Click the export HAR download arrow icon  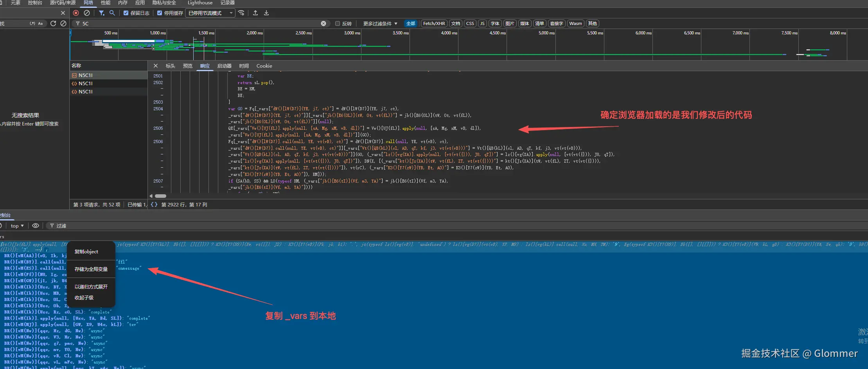(x=266, y=13)
